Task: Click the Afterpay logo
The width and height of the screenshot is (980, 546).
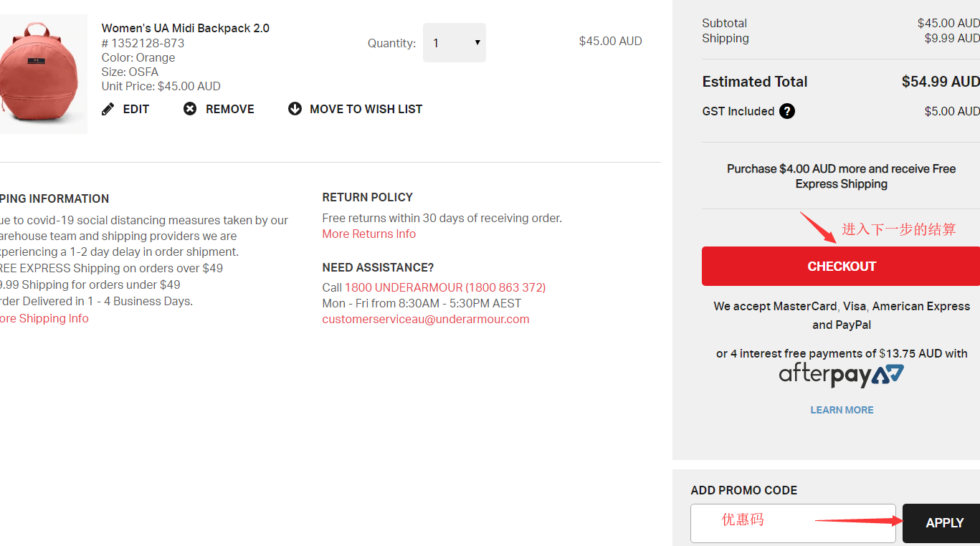Action: pyautogui.click(x=842, y=375)
